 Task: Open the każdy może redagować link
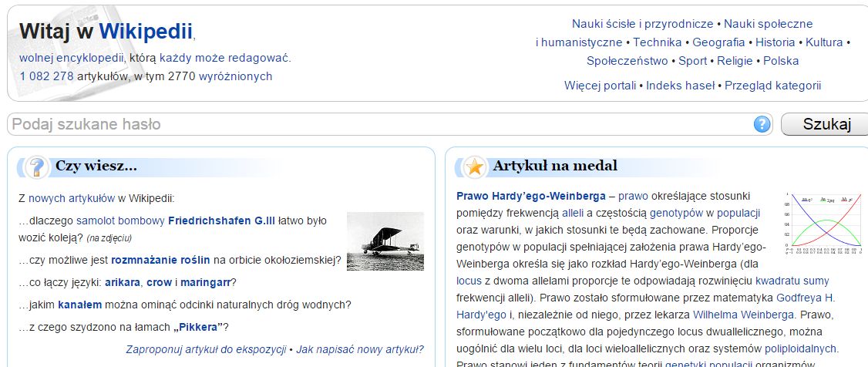[225, 58]
